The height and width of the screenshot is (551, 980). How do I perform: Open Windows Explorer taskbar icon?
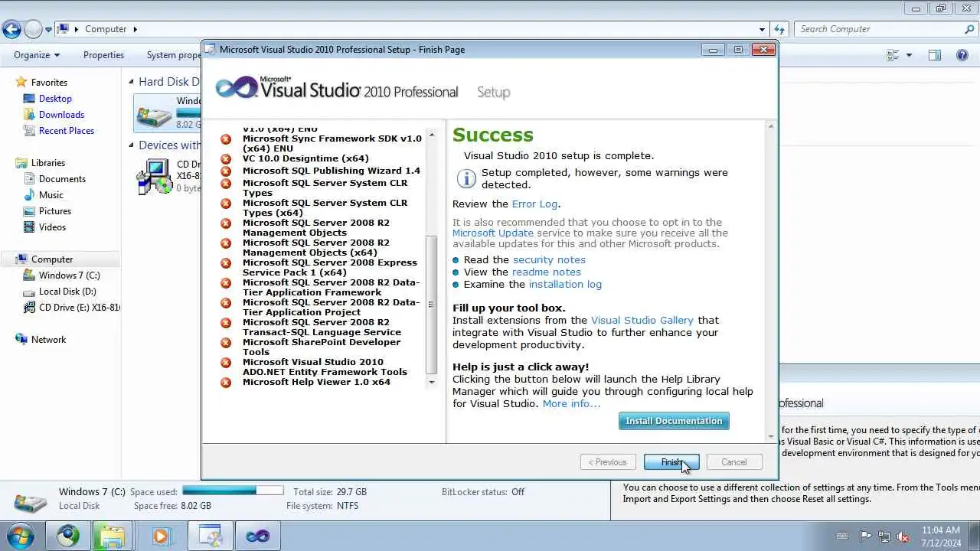[113, 536]
